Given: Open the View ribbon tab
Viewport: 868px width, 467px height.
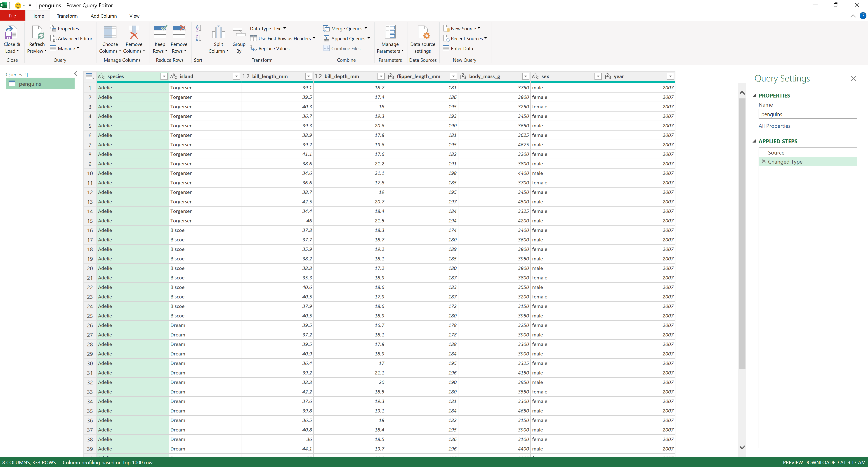Looking at the screenshot, I should click(134, 16).
